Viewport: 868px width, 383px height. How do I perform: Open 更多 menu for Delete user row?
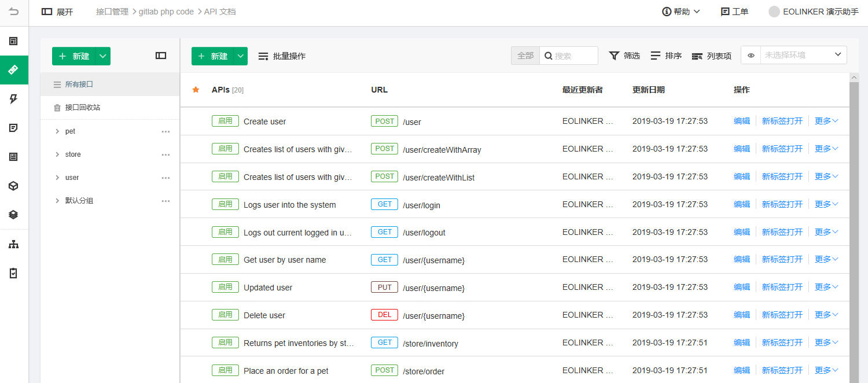point(826,315)
